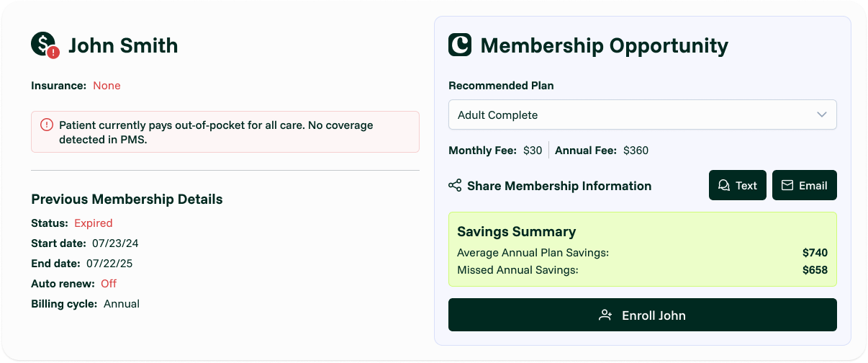Click the green Savings Summary panel
This screenshot has height=363, width=868.
point(642,248)
